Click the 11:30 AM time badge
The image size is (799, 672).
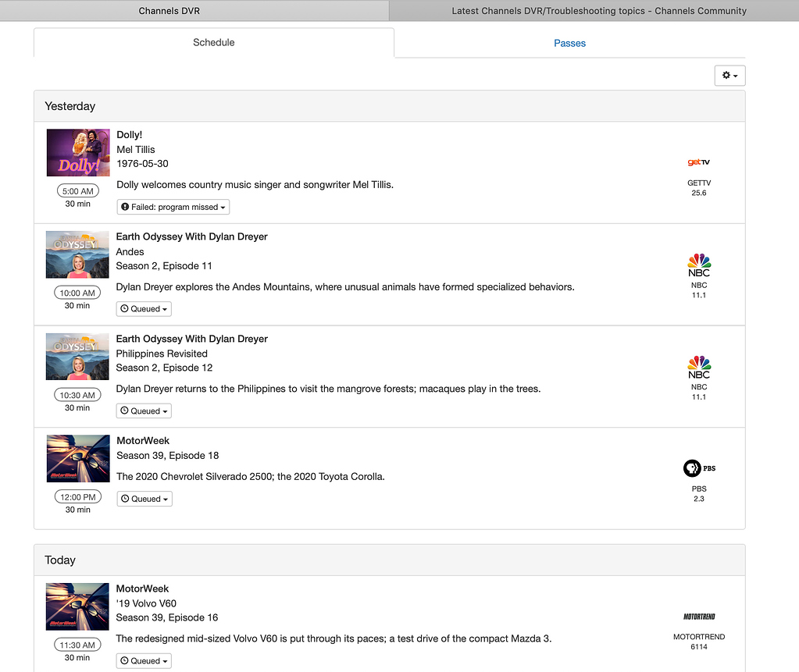point(77,645)
